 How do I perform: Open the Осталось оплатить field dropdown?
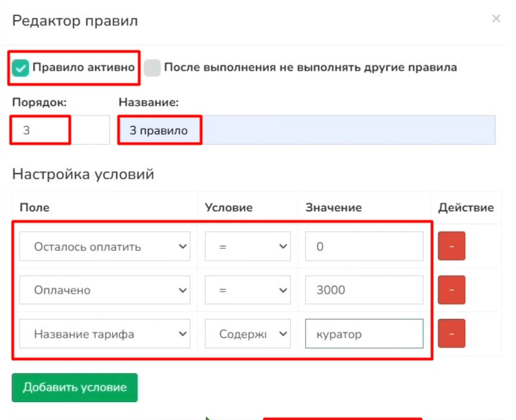[105, 247]
